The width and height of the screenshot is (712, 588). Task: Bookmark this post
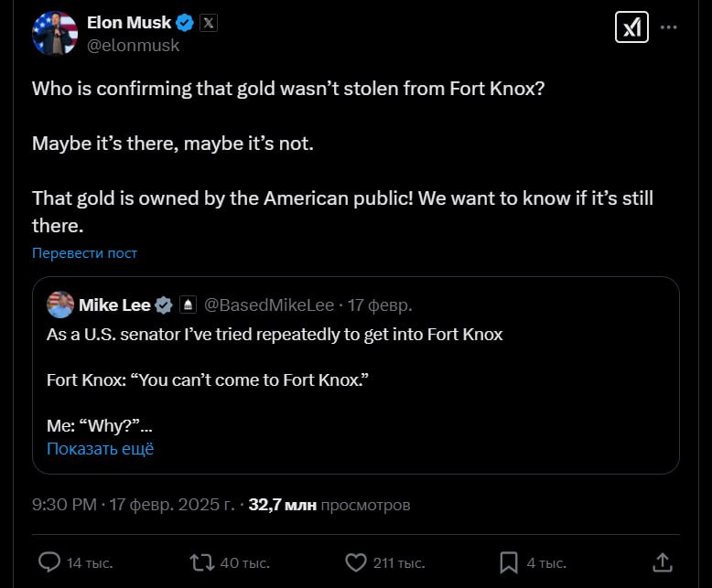tap(509, 561)
